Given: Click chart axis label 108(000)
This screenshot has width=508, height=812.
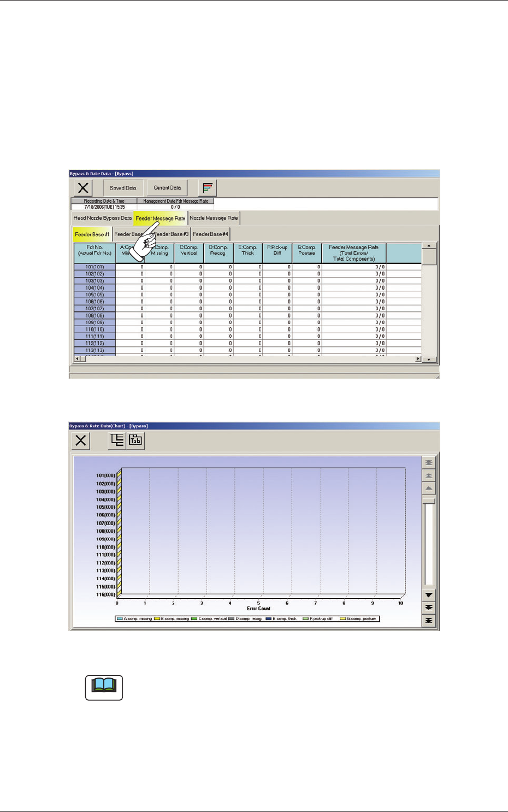Looking at the screenshot, I should pos(105,531).
